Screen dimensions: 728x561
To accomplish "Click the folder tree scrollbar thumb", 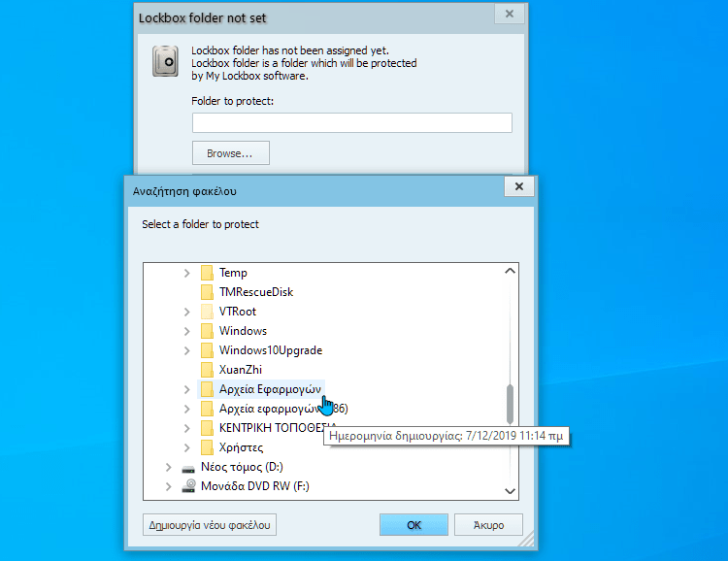I will 510,404.
